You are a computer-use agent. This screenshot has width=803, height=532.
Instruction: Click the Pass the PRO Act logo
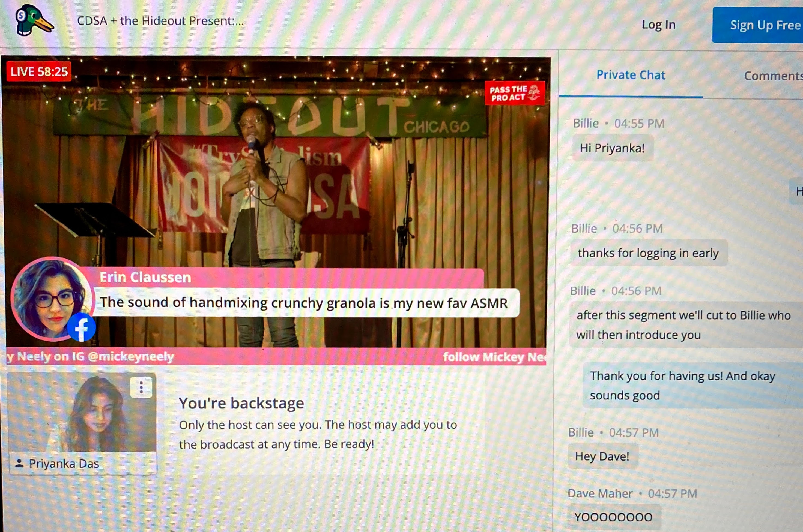[515, 93]
